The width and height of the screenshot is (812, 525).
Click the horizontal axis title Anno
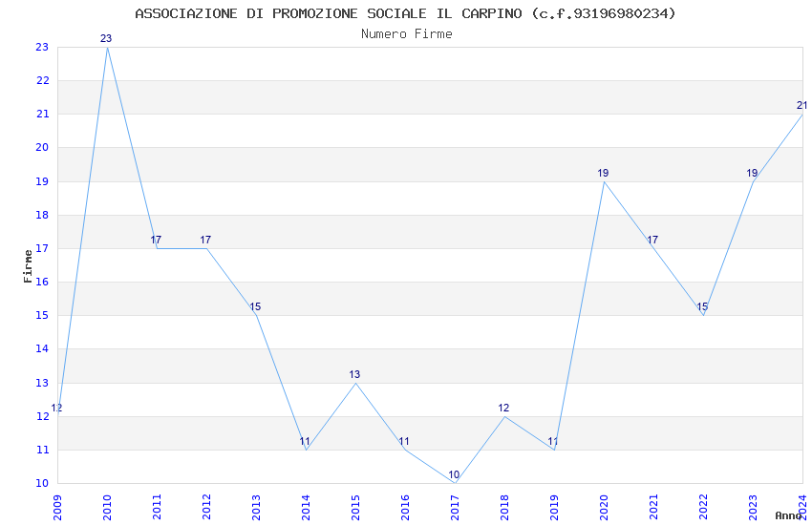pyautogui.click(x=788, y=515)
